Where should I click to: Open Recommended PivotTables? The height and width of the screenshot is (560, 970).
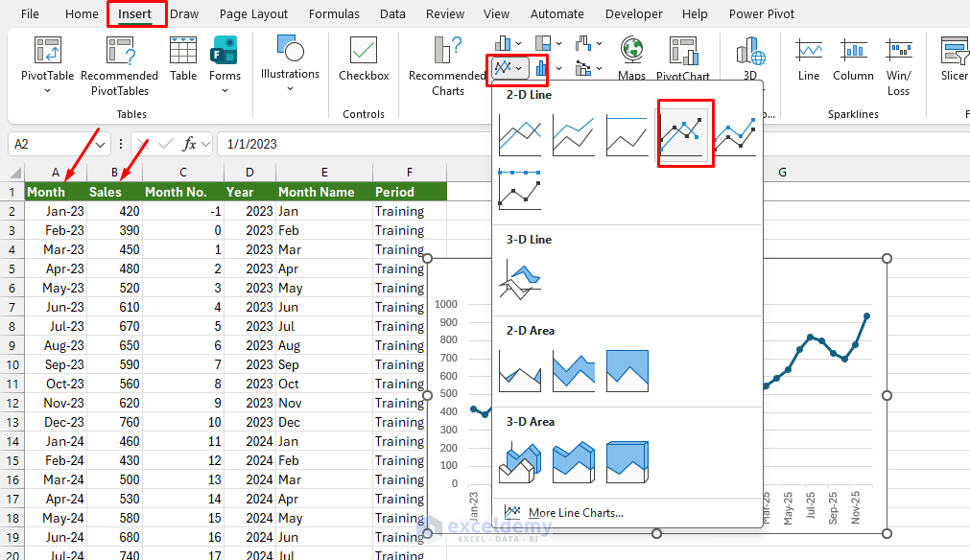pyautogui.click(x=119, y=66)
